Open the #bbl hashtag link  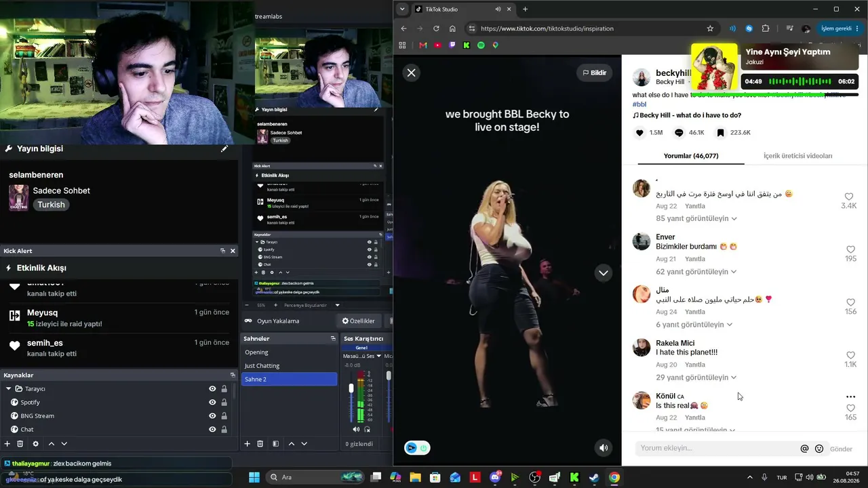[639, 104]
